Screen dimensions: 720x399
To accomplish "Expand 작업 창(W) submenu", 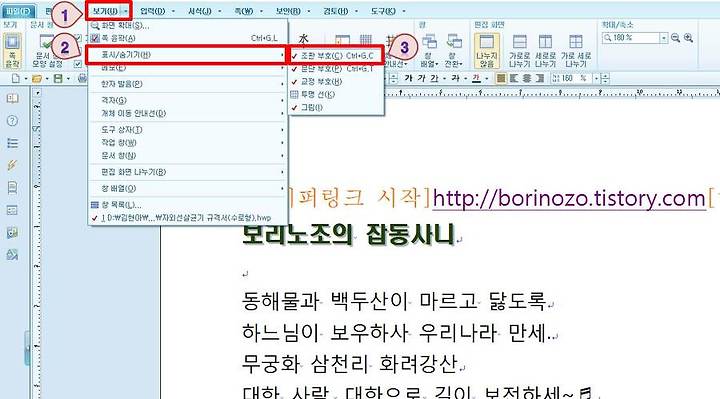I will (187, 142).
